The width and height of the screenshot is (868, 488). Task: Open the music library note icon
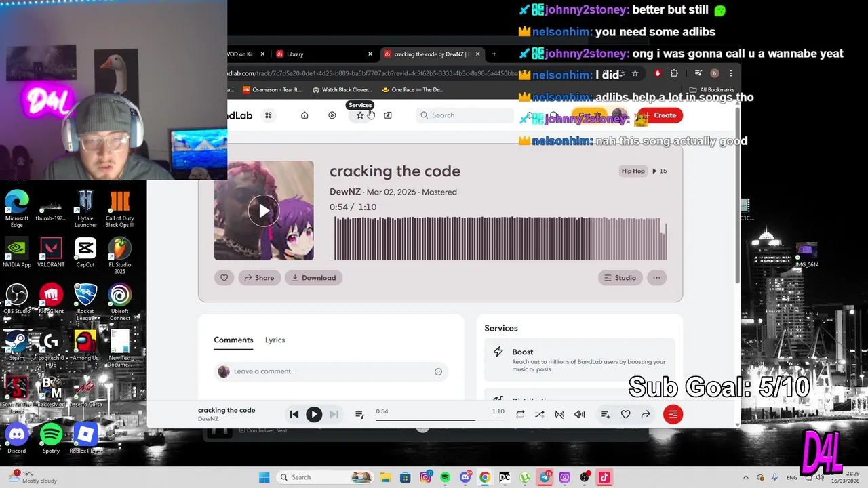coord(388,115)
